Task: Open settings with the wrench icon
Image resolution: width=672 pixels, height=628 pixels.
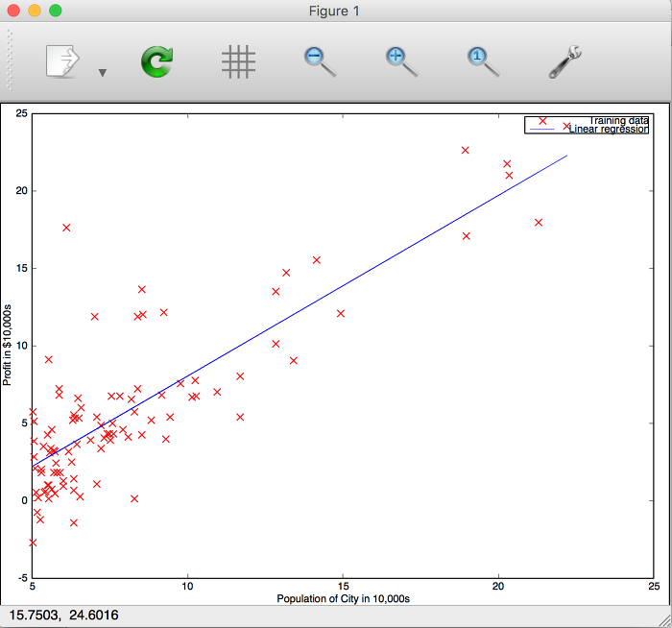Action: click(x=564, y=61)
